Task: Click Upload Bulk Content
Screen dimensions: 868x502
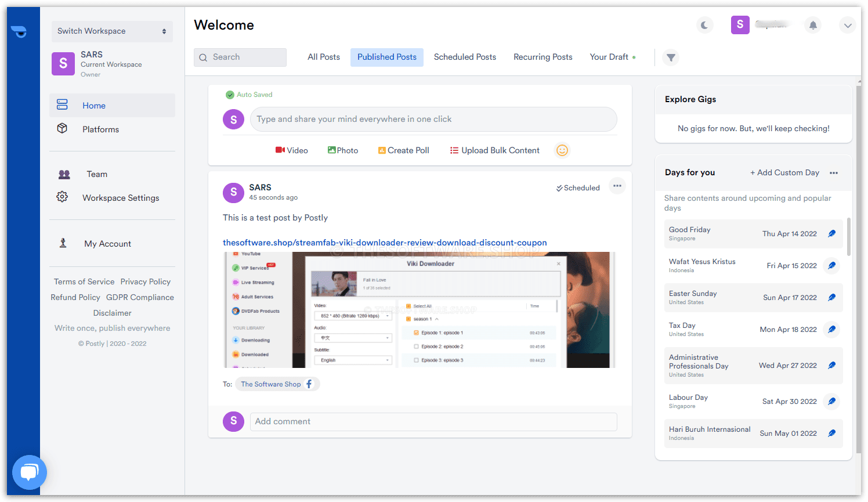Action: coord(495,150)
